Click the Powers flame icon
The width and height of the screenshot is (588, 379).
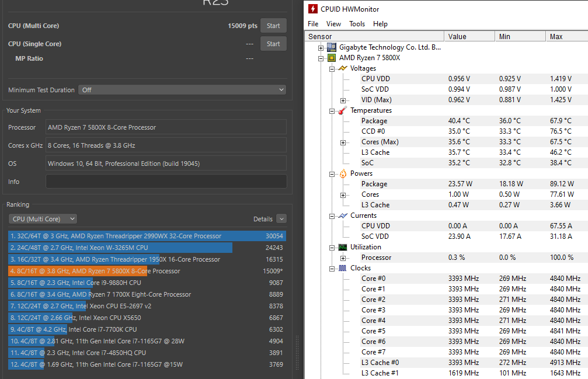343,173
